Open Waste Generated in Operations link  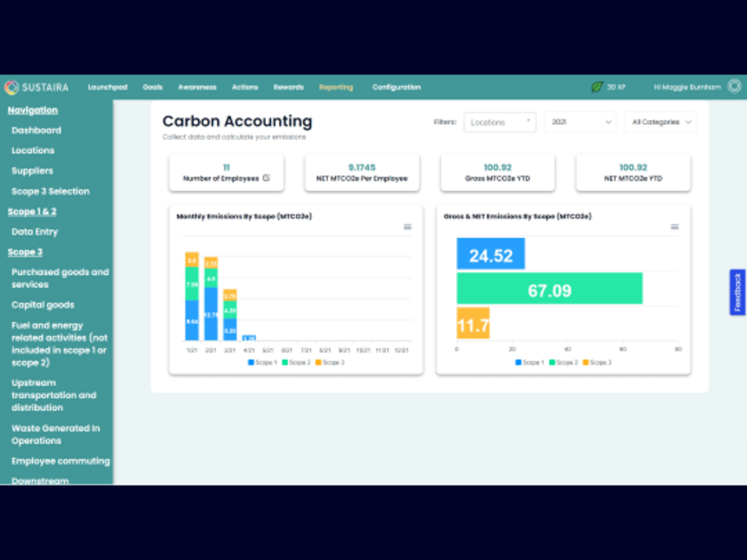tap(56, 434)
